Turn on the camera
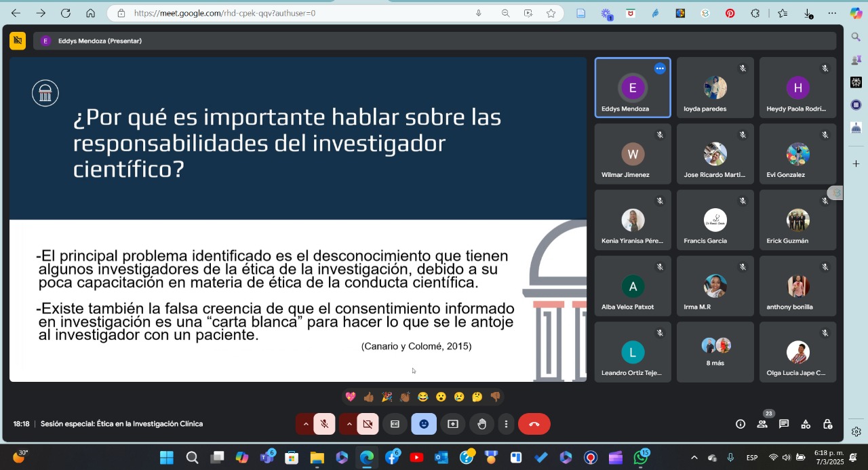The width and height of the screenshot is (868, 470). [x=368, y=424]
